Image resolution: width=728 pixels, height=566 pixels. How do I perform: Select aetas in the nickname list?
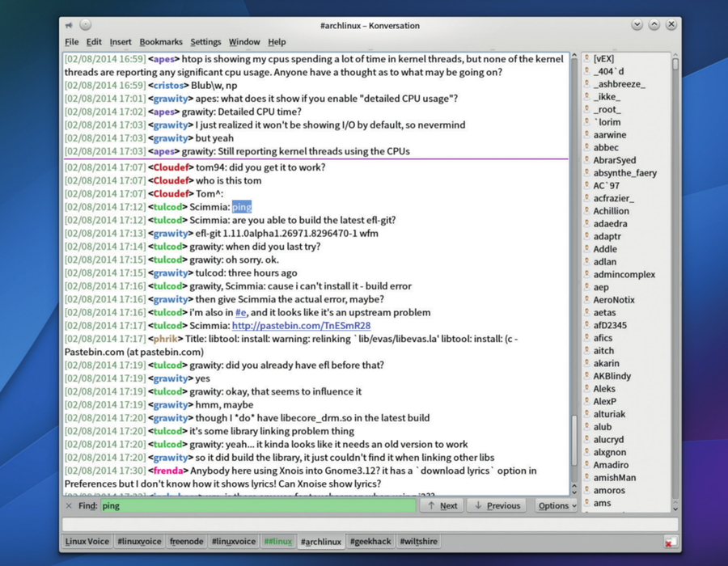(x=604, y=313)
